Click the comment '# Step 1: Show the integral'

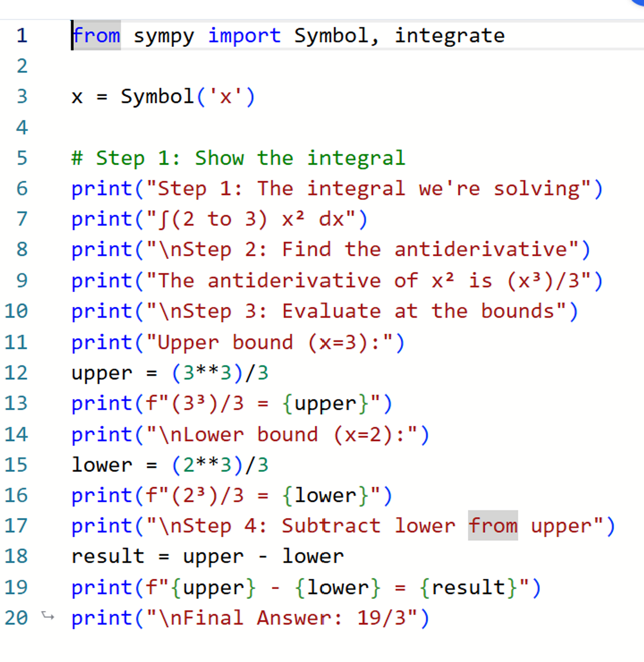click(x=238, y=158)
